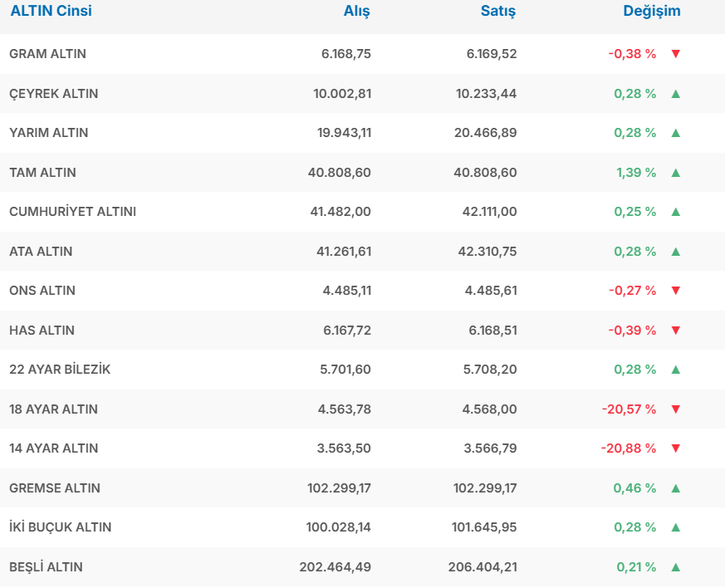Sort by the Satış column header

pos(498,12)
